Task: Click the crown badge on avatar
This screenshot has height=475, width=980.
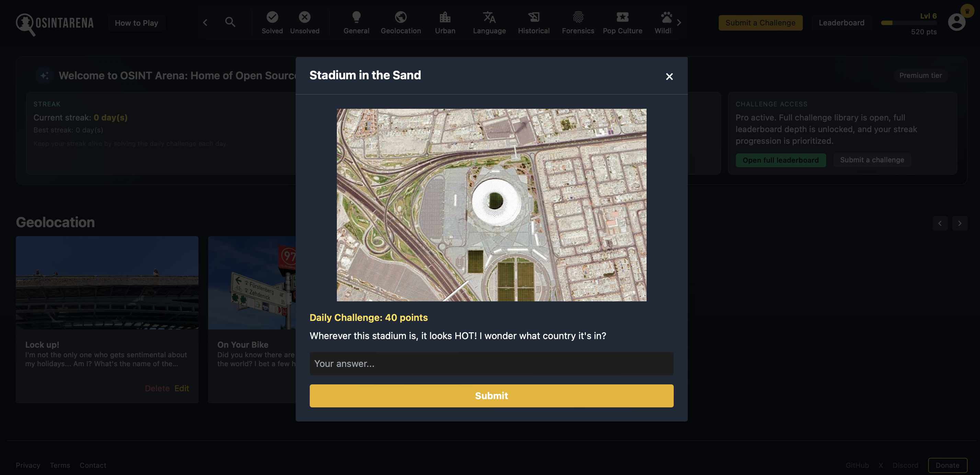Action: 967,11
